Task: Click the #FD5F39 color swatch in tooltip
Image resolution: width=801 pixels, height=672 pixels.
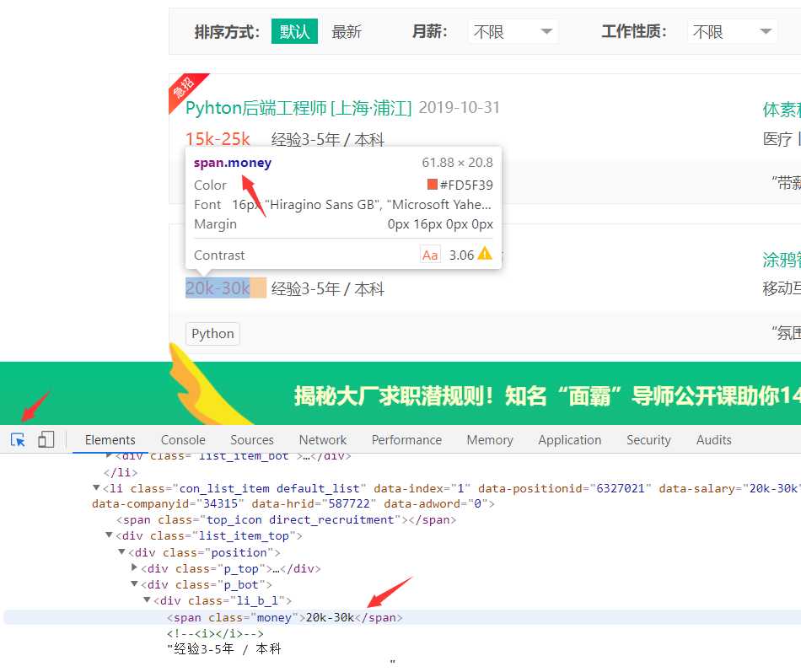Action: pos(433,184)
